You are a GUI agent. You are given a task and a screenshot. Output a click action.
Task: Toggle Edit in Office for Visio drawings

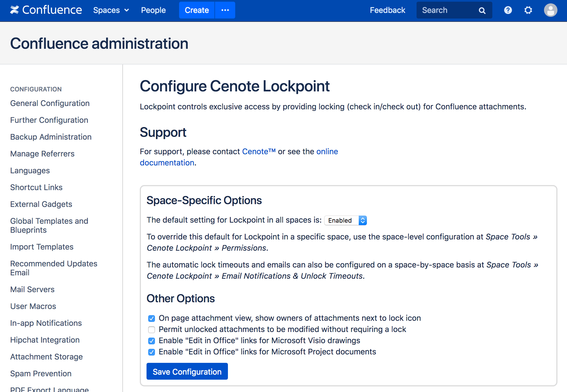152,341
